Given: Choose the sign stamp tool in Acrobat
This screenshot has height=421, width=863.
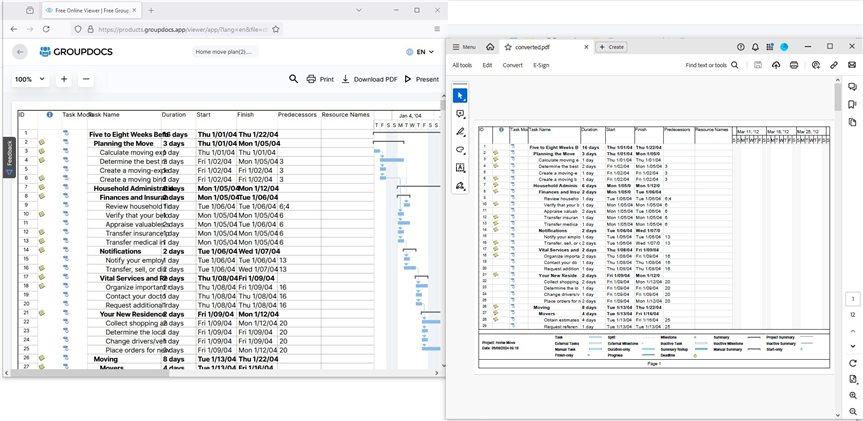Looking at the screenshot, I should coord(460,186).
